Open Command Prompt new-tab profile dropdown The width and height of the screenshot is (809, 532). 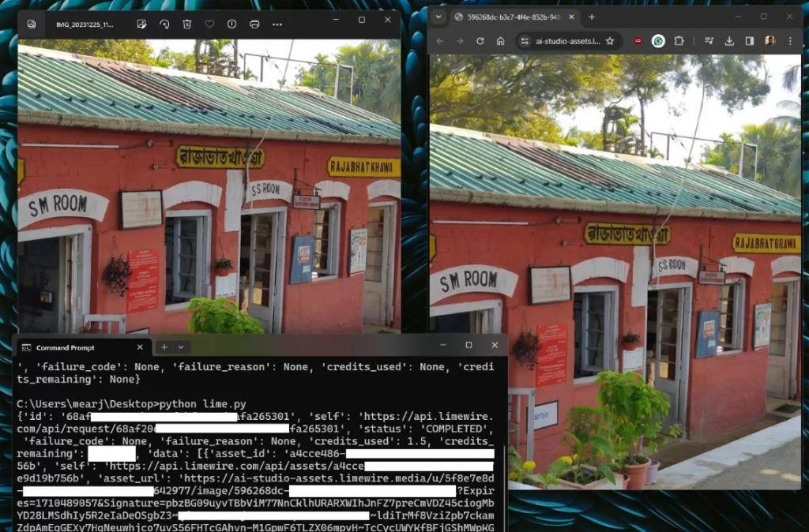[181, 347]
